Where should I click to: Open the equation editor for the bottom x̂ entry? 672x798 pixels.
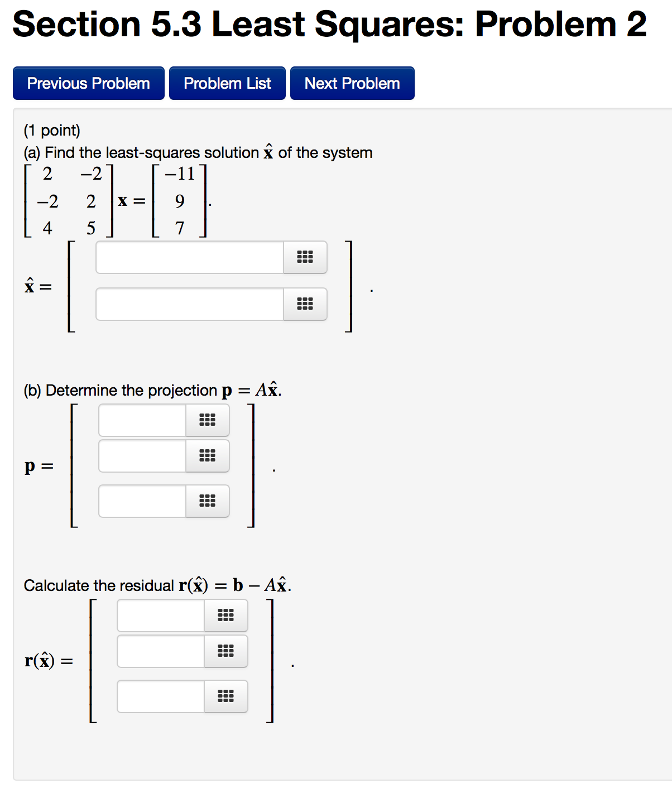tap(305, 304)
